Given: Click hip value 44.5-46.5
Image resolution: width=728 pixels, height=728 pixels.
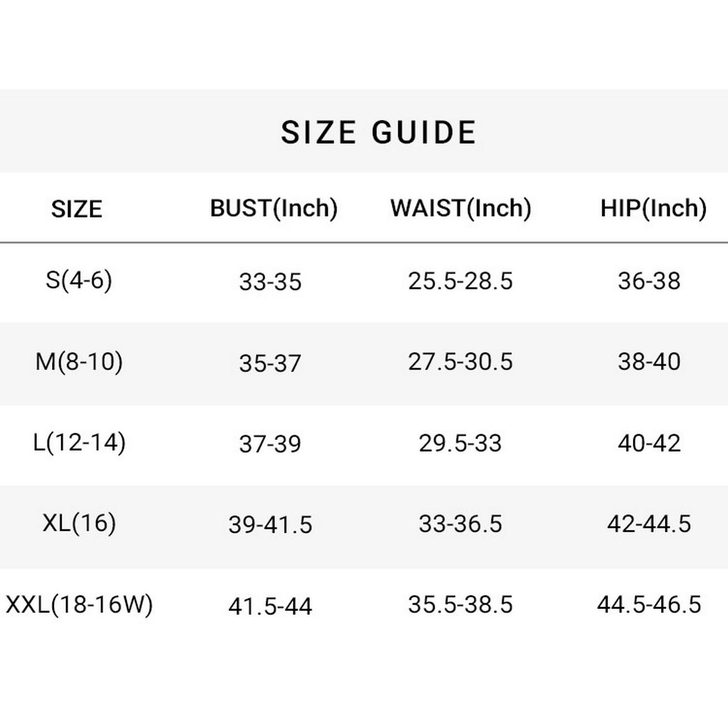Looking at the screenshot, I should point(649,605).
